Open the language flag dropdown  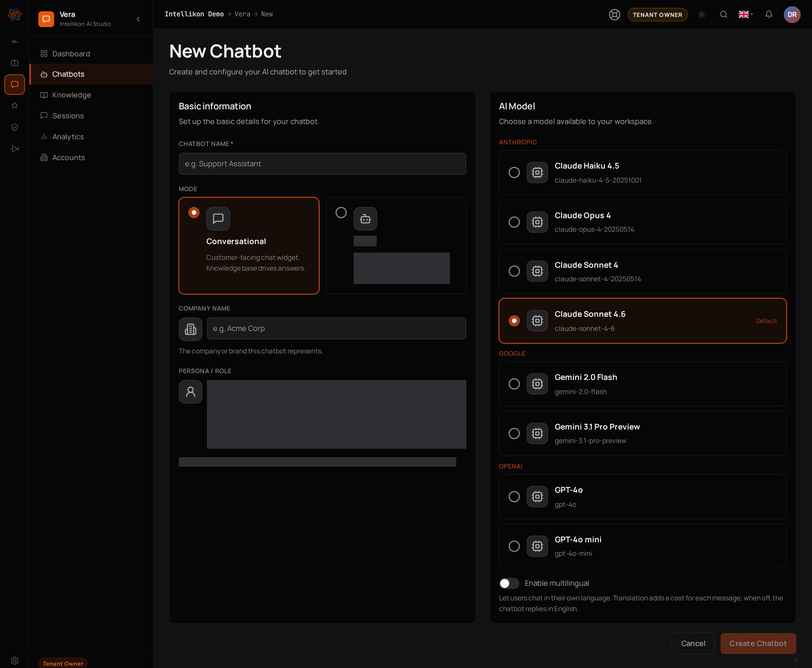tap(745, 15)
